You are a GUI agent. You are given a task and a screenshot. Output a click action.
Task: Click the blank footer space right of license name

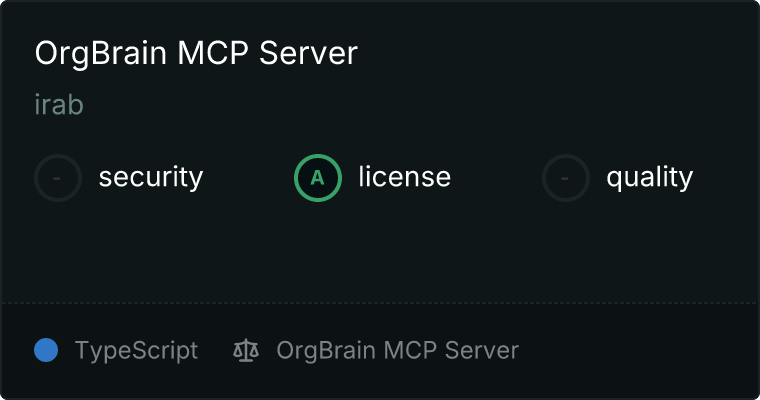click(x=637, y=351)
